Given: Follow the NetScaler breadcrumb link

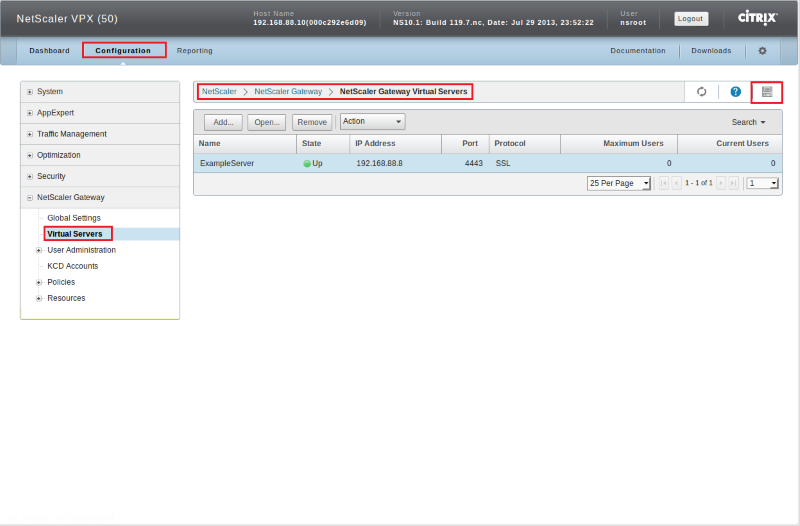Looking at the screenshot, I should pos(219,91).
